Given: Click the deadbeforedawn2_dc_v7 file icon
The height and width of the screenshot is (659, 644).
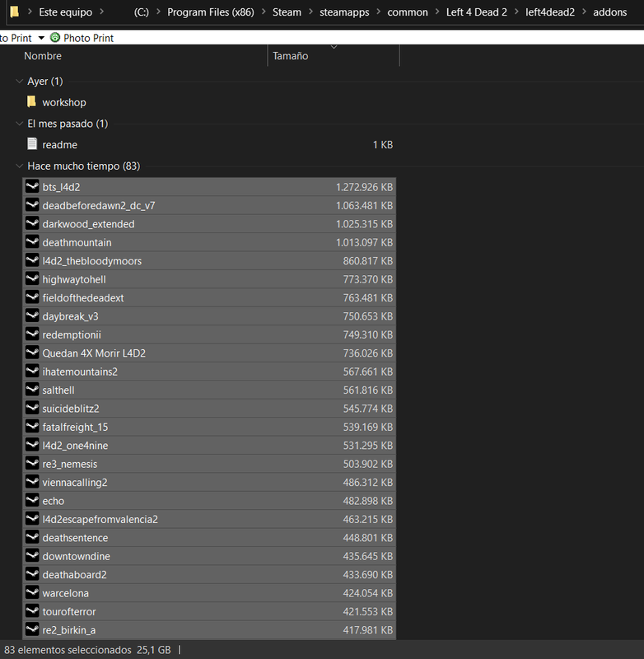Looking at the screenshot, I should click(x=32, y=204).
